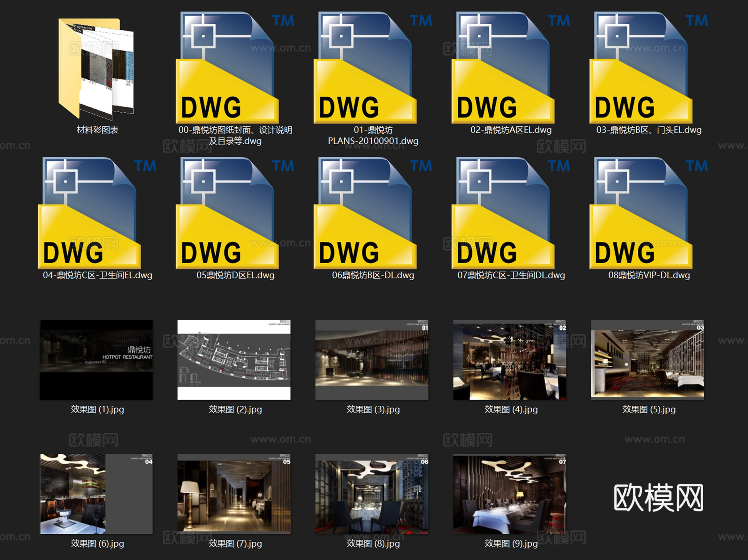
Task: Click the file name 效果图 (5).jpg
Action: click(649, 410)
